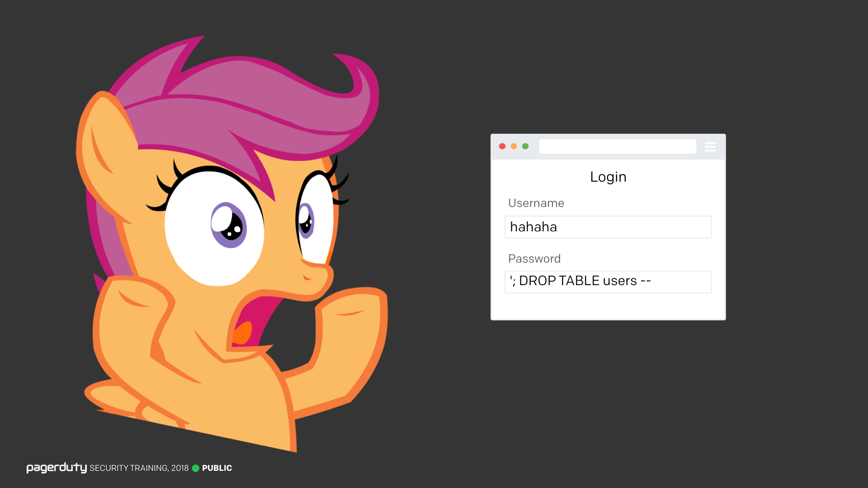
Task: Click the Password field with DROP TABLE text
Action: click(608, 282)
